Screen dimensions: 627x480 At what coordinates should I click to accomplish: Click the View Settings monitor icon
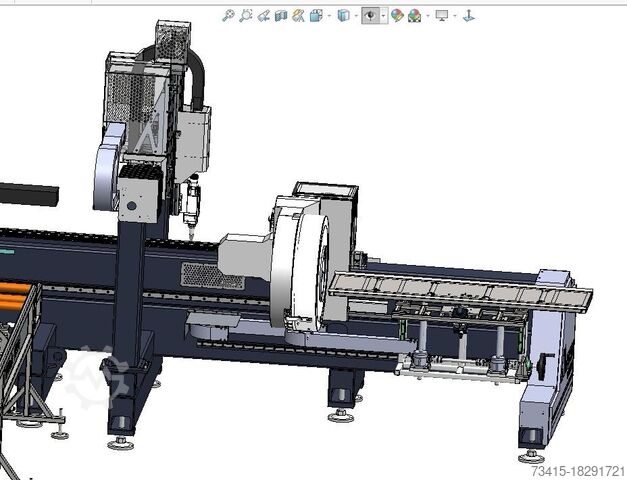pyautogui.click(x=441, y=15)
